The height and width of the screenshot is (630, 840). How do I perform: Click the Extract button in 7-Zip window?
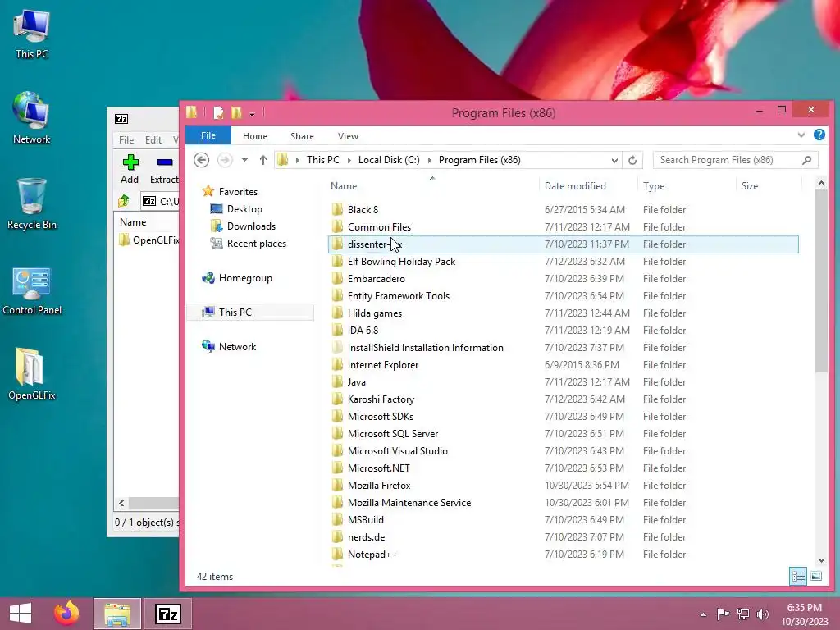coord(164,169)
